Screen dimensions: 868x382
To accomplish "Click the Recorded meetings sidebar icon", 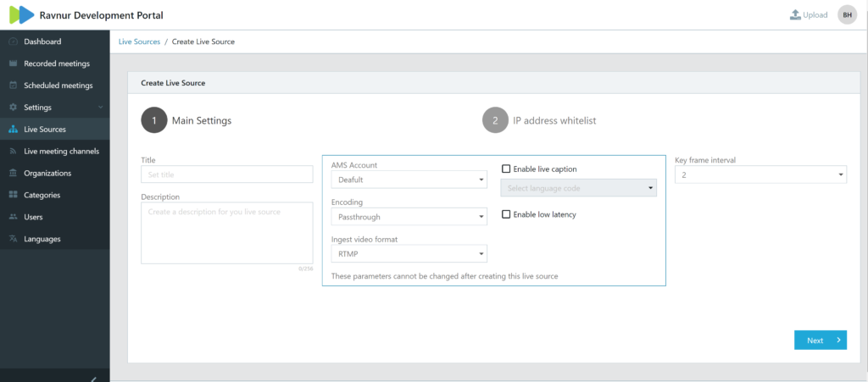I will pyautogui.click(x=13, y=64).
